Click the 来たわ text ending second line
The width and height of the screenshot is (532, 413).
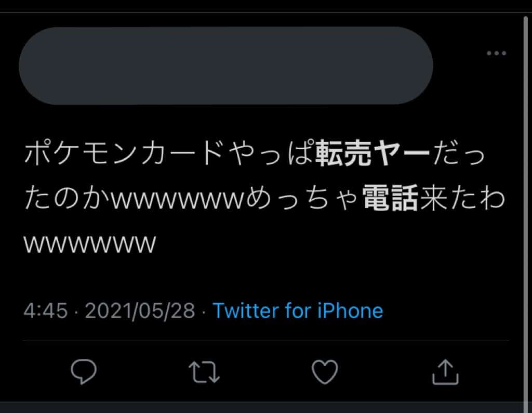pos(463,198)
